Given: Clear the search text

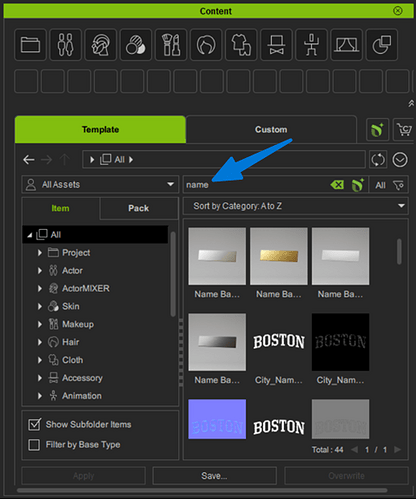Looking at the screenshot, I should [x=337, y=185].
